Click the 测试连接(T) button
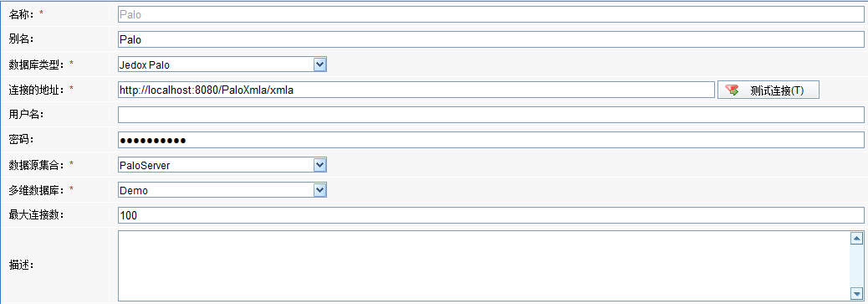The width and height of the screenshot is (868, 304). pyautogui.click(x=768, y=90)
